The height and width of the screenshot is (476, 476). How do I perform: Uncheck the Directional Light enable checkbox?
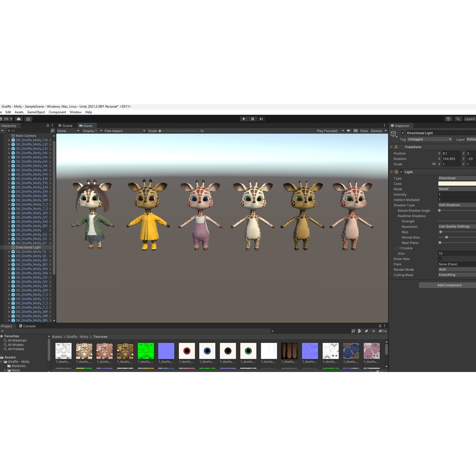click(403, 133)
